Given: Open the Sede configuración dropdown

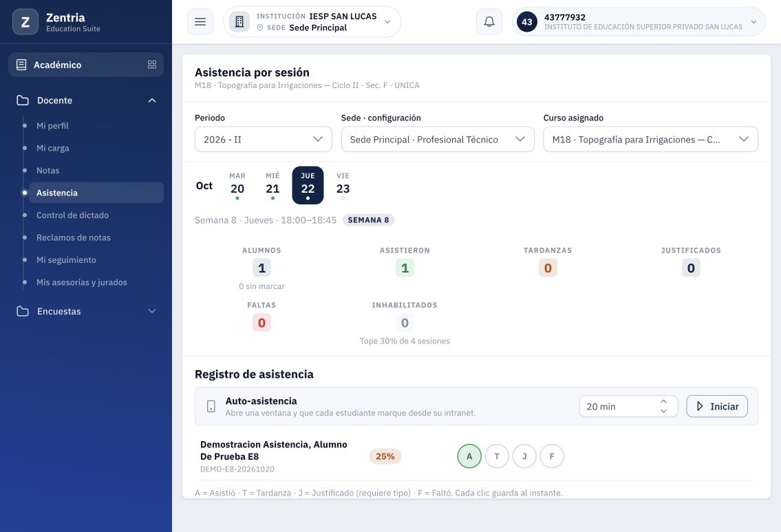Looking at the screenshot, I should tap(438, 140).
